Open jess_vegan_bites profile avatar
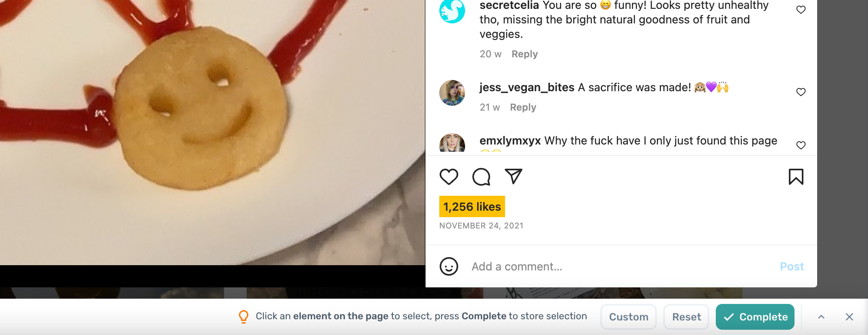This screenshot has width=868, height=335. pos(452,93)
